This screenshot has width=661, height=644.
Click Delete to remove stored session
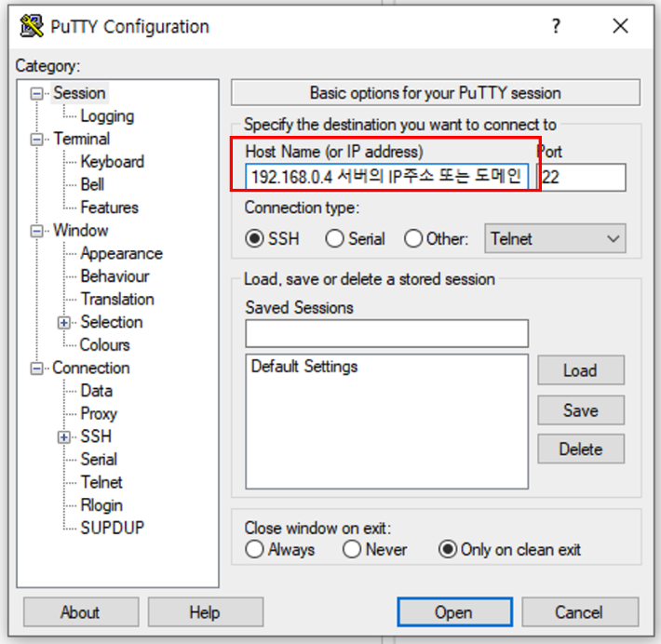pos(581,449)
